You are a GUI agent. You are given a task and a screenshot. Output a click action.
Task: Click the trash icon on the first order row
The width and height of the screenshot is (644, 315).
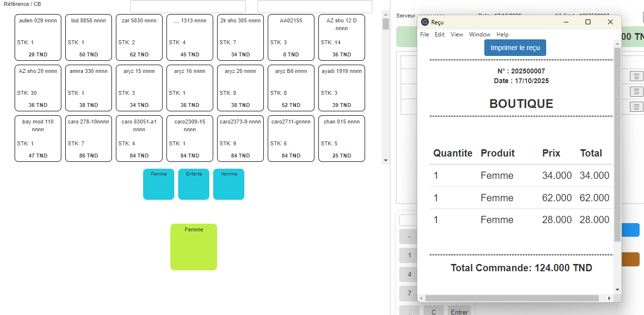(636, 76)
